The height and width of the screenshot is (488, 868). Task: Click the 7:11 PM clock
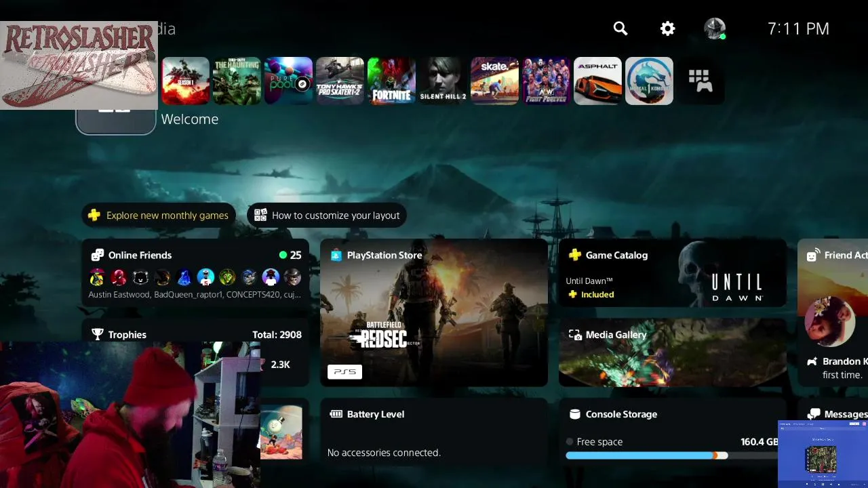click(x=798, y=28)
